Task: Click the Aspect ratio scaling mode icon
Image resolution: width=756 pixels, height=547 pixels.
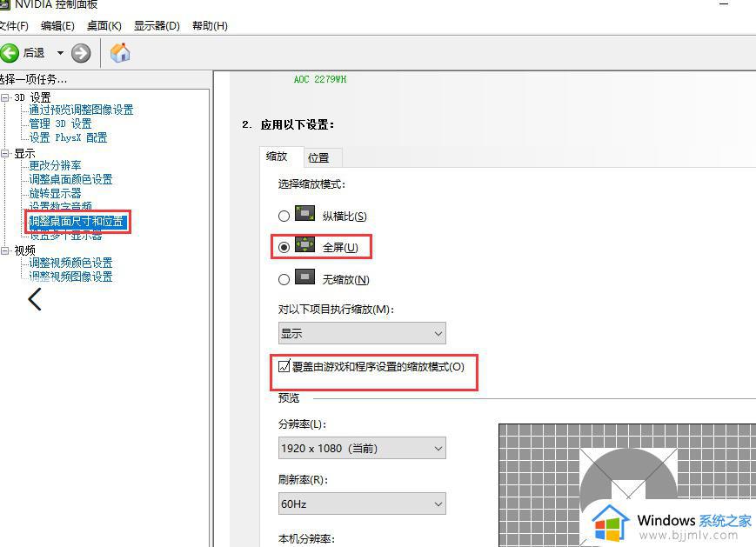Action: pyautogui.click(x=304, y=214)
